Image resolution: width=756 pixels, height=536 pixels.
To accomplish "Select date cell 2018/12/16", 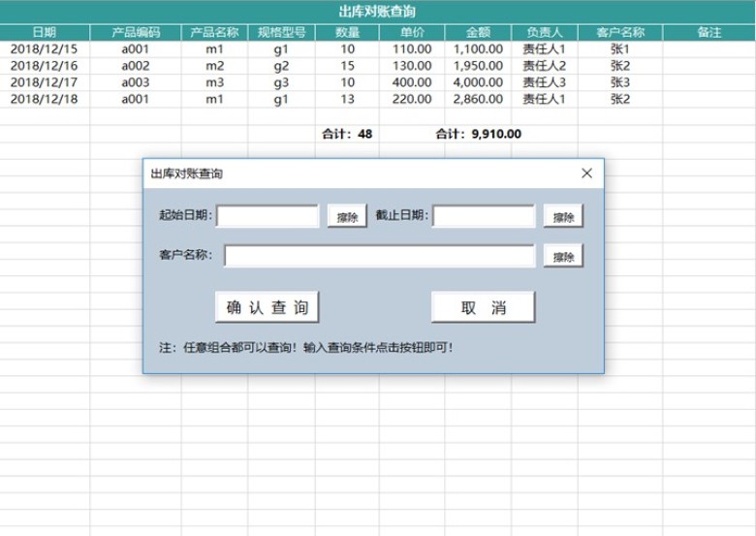I will click(45, 66).
